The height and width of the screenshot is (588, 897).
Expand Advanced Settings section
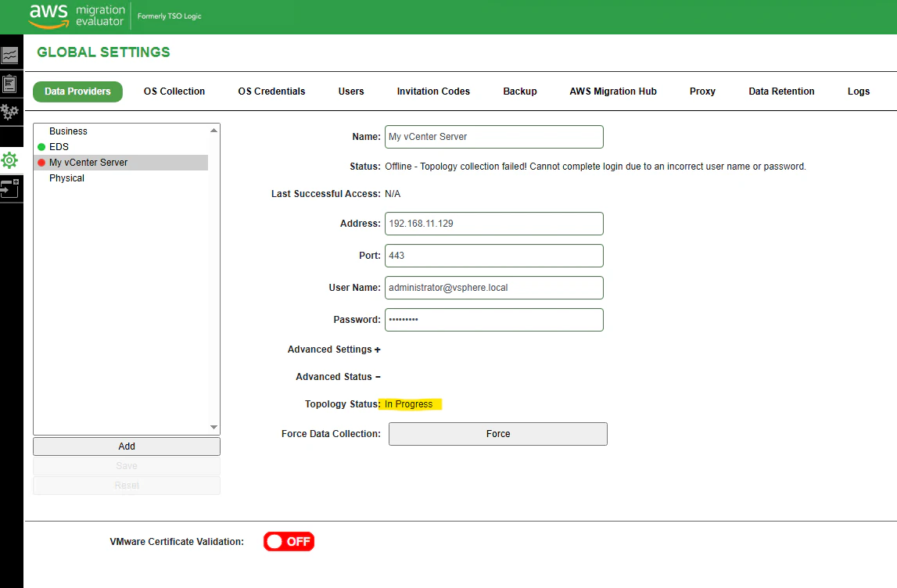(x=334, y=350)
